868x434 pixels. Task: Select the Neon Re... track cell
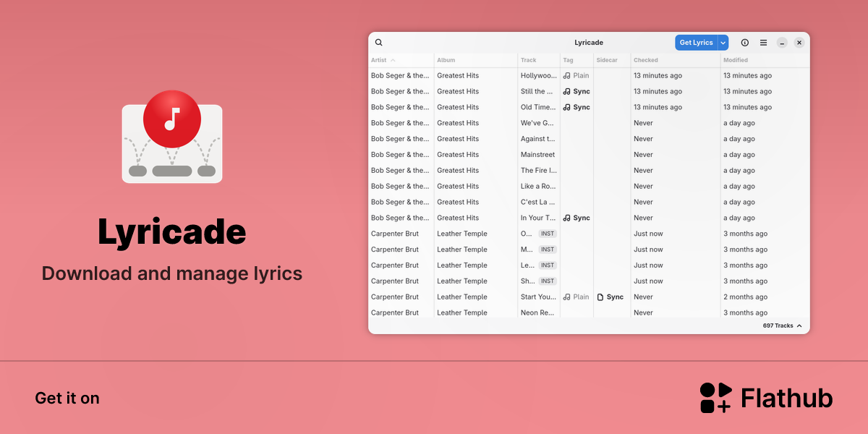pyautogui.click(x=538, y=312)
